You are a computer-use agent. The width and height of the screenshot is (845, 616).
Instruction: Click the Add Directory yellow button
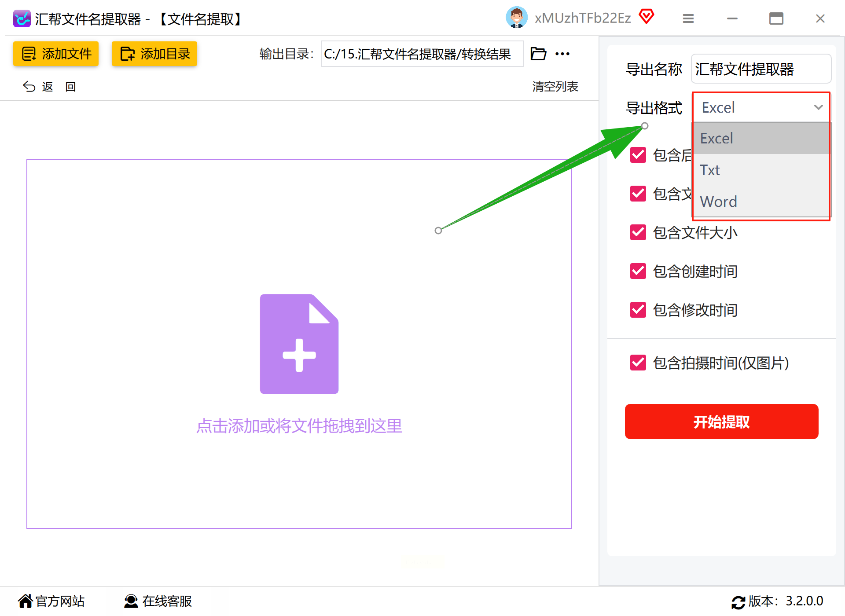[154, 54]
